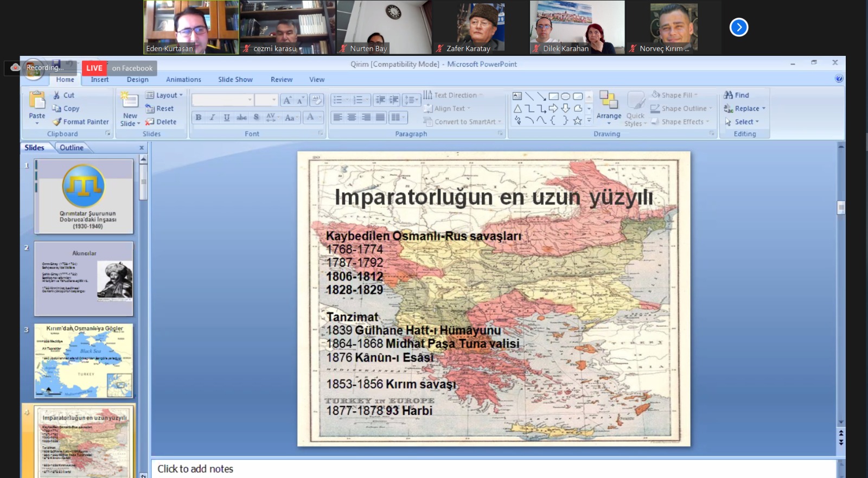Click Convert to SmartArt
The image size is (868, 478).
pos(462,122)
